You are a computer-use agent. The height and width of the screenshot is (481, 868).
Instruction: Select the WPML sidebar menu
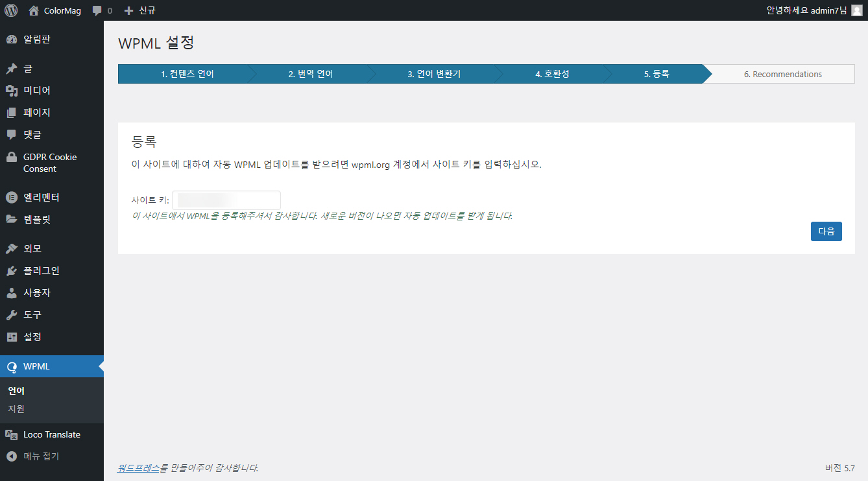[52, 366]
